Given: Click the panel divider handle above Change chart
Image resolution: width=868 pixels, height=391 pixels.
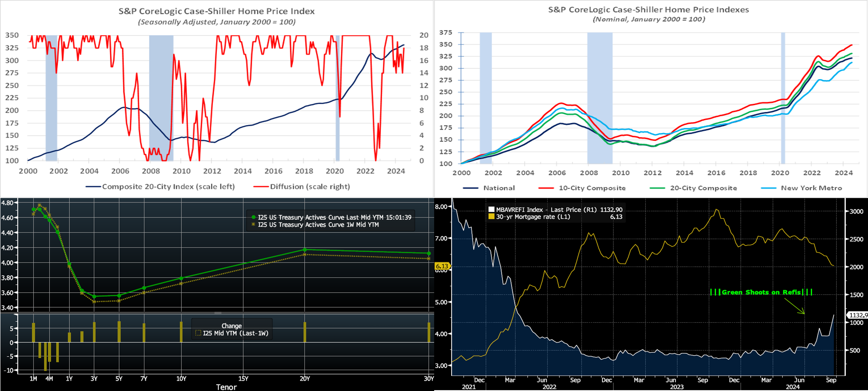Looking at the screenshot, I should [x=218, y=313].
